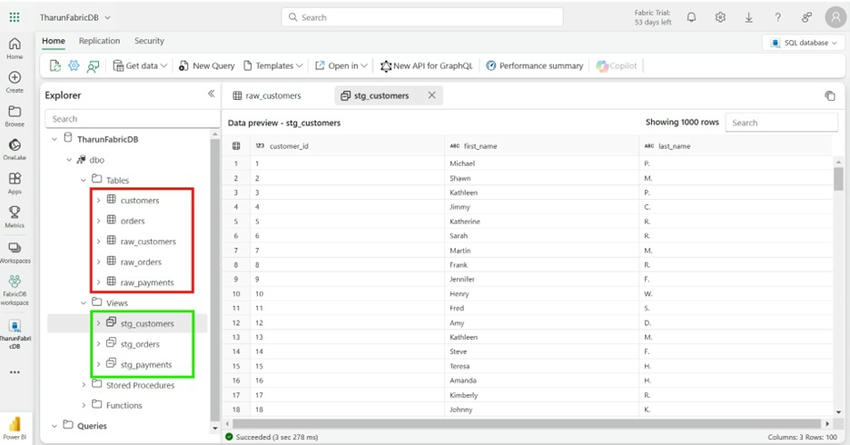The height and width of the screenshot is (445, 850).
Task: Click New Query button
Action: coord(207,66)
